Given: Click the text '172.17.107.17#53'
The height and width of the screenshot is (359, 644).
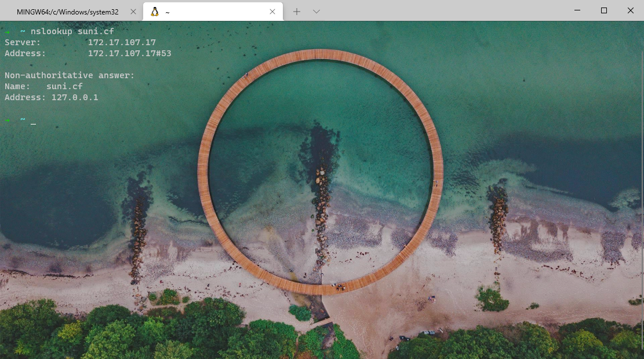Looking at the screenshot, I should [x=130, y=53].
